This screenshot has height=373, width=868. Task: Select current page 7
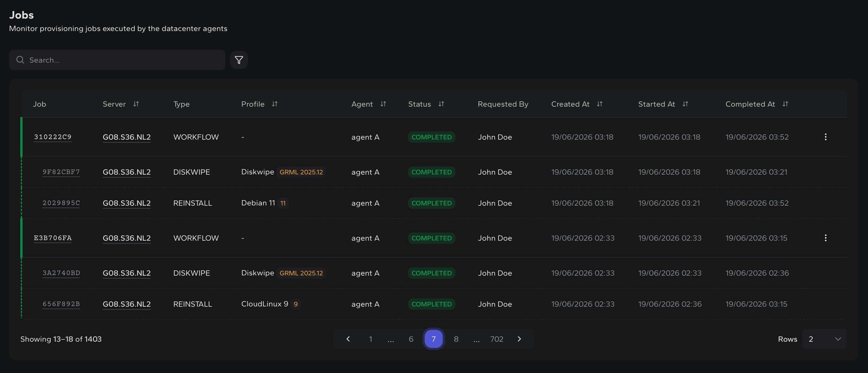433,339
